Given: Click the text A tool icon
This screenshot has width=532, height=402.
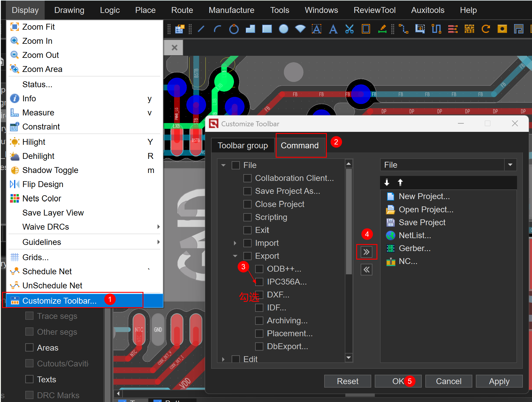Looking at the screenshot, I should click(333, 29).
